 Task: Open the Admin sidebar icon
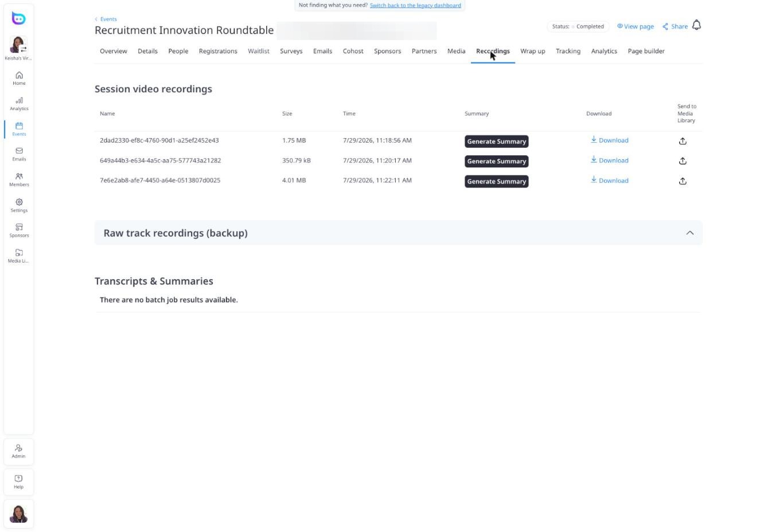(19, 451)
